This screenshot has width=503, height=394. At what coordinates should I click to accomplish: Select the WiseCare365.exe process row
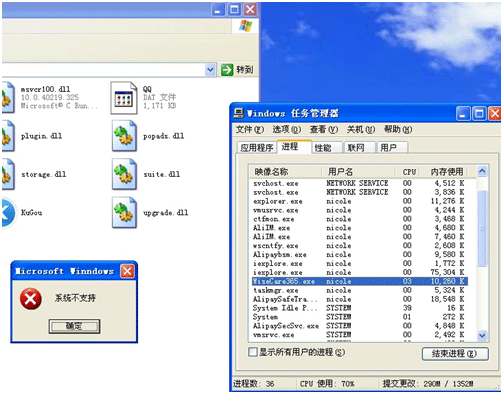[x=359, y=281]
